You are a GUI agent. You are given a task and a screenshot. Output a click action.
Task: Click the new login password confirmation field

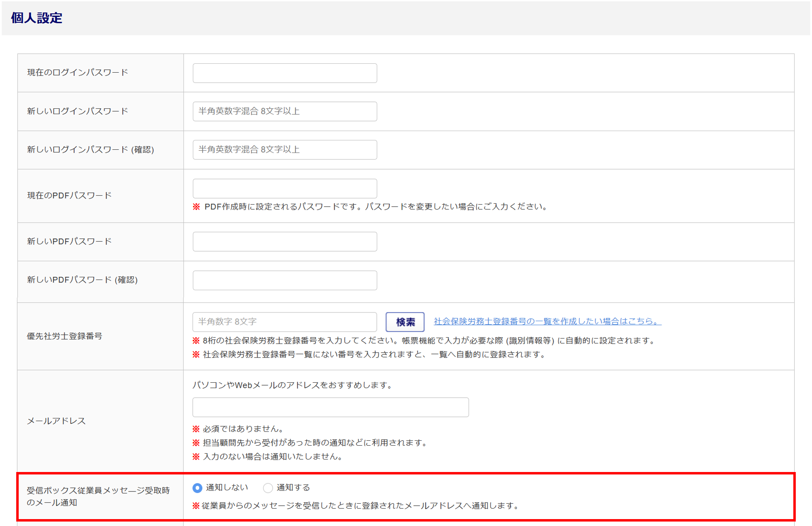285,150
